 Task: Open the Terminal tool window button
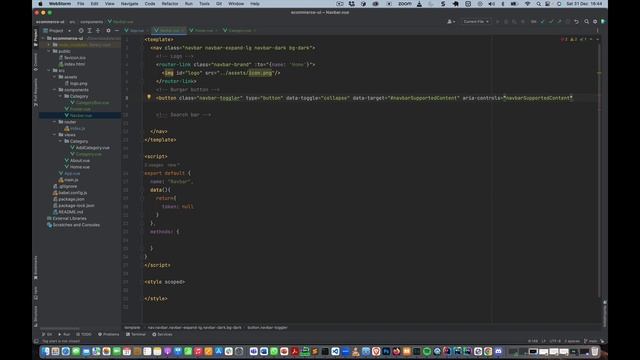pos(136,334)
